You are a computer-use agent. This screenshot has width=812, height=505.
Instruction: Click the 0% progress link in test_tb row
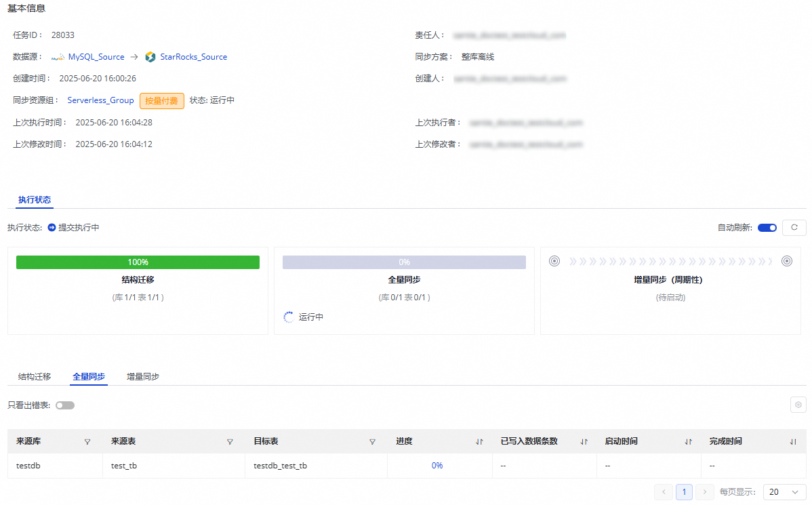click(437, 466)
